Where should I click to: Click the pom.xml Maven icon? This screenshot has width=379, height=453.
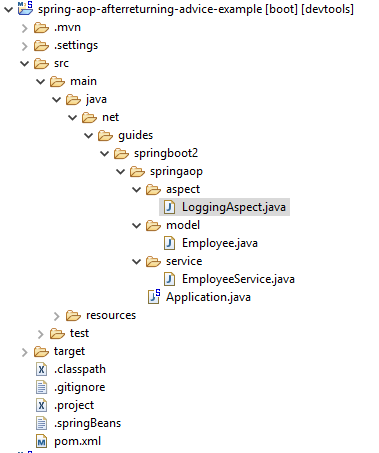point(41,441)
